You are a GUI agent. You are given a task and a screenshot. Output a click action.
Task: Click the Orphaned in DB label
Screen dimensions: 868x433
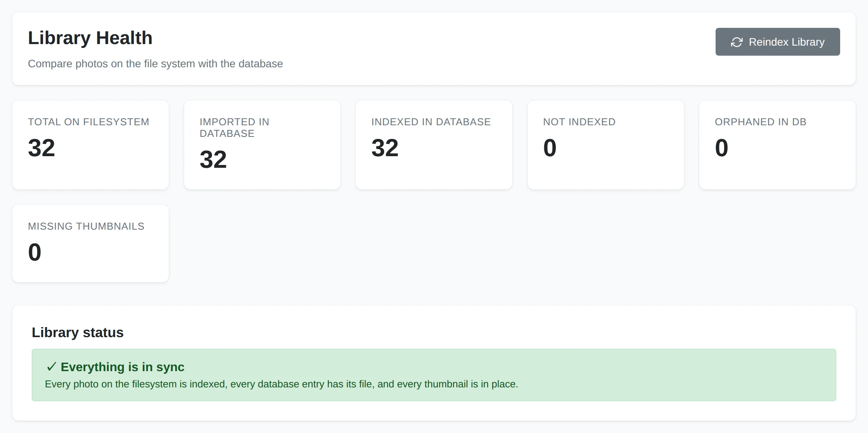click(x=760, y=122)
